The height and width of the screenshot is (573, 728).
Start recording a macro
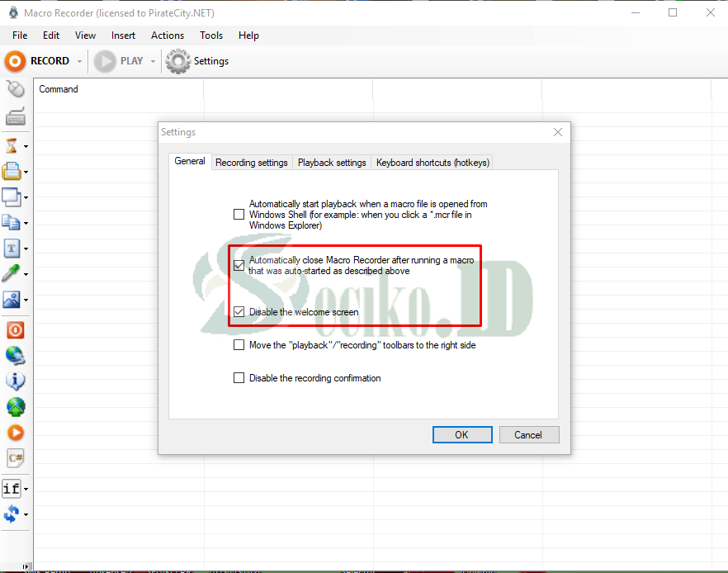(37, 60)
